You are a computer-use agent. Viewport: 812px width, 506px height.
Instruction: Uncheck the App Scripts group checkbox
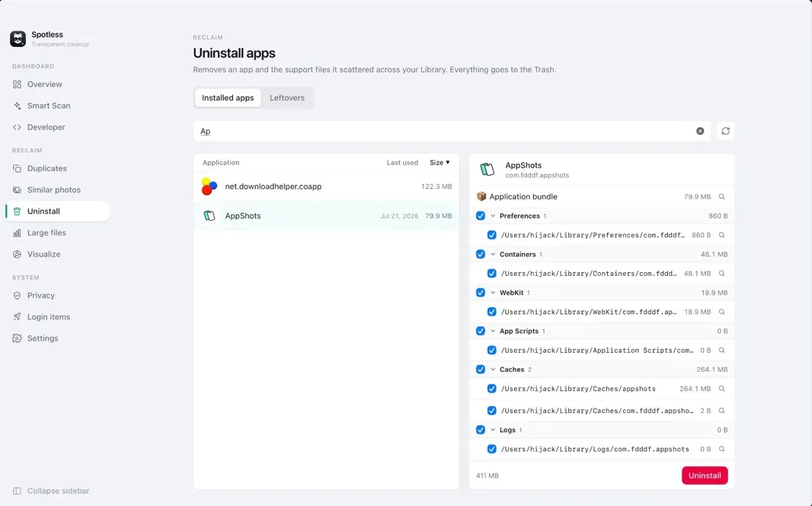click(481, 331)
